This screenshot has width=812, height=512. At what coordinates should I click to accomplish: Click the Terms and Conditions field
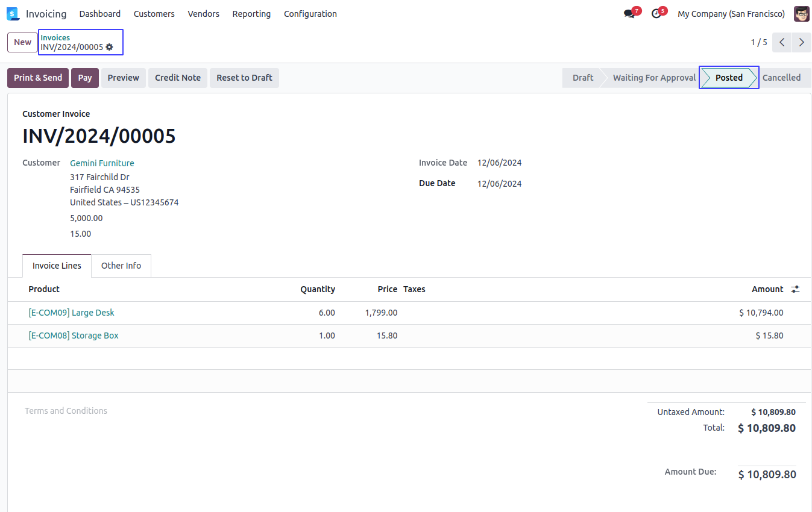(66, 411)
